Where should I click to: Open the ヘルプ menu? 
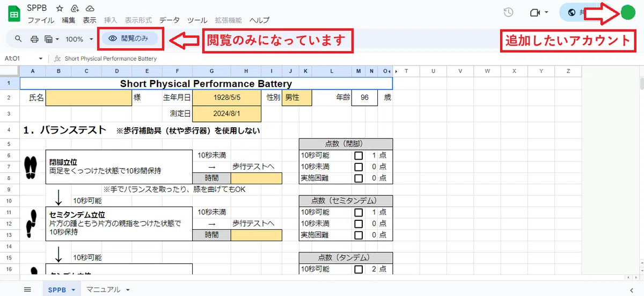click(260, 20)
